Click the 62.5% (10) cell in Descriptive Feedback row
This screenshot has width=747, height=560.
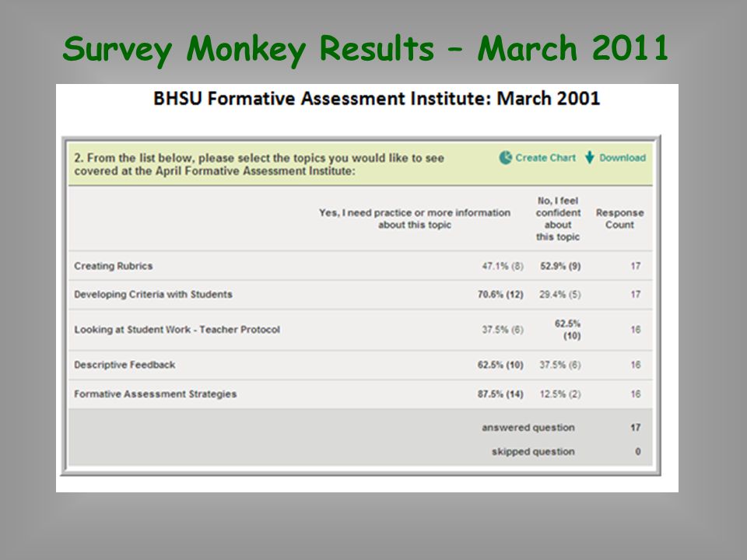(500, 365)
